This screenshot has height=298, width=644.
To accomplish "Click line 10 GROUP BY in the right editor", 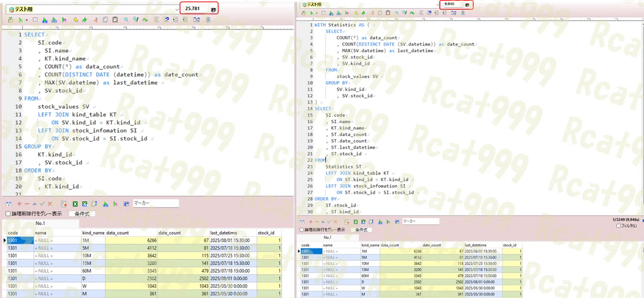I will click(336, 83).
